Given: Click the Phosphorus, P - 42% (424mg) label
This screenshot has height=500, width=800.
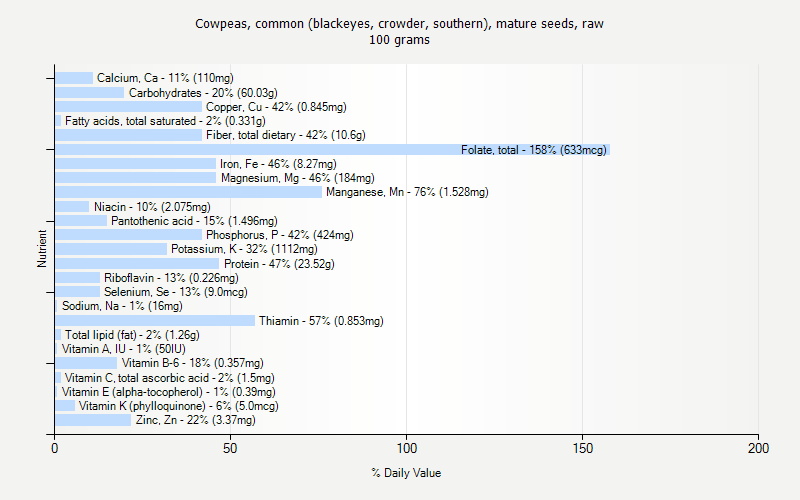Looking at the screenshot, I should pos(280,235).
